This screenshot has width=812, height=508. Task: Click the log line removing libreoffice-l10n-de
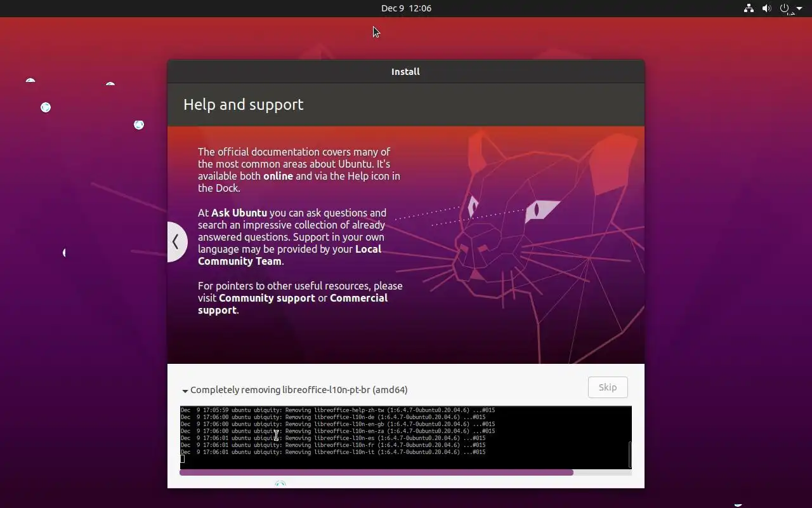pos(333,417)
